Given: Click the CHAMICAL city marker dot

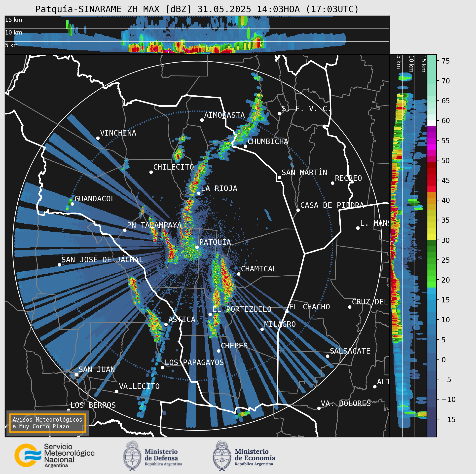Looking at the screenshot, I should point(239,274).
